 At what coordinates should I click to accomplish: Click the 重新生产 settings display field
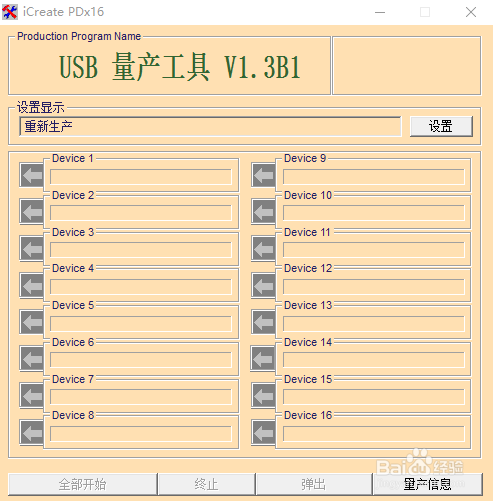pyautogui.click(x=210, y=126)
